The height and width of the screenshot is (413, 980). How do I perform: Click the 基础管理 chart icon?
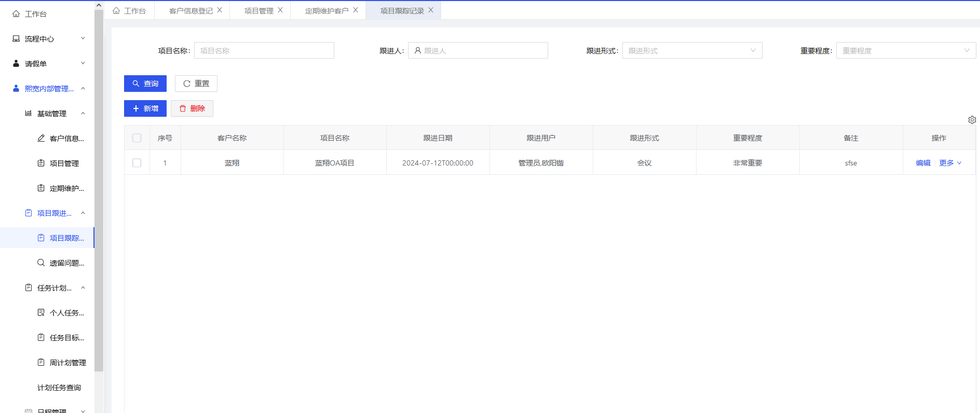[29, 114]
